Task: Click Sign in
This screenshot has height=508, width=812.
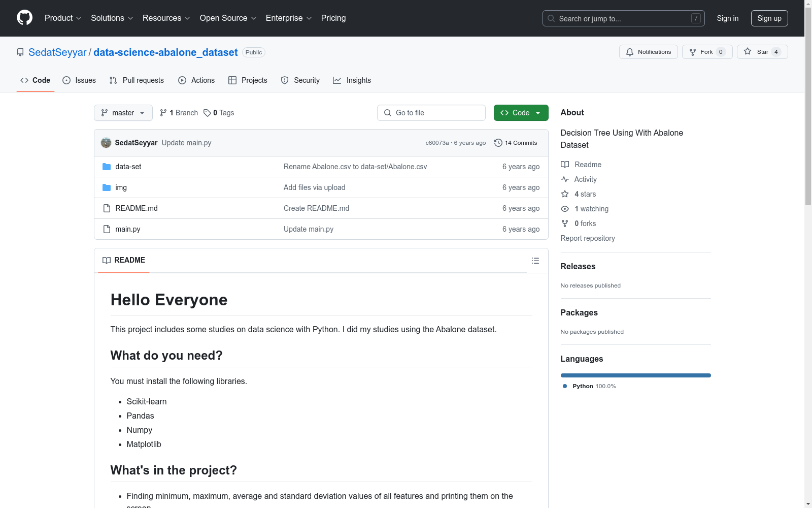Action: click(x=728, y=18)
